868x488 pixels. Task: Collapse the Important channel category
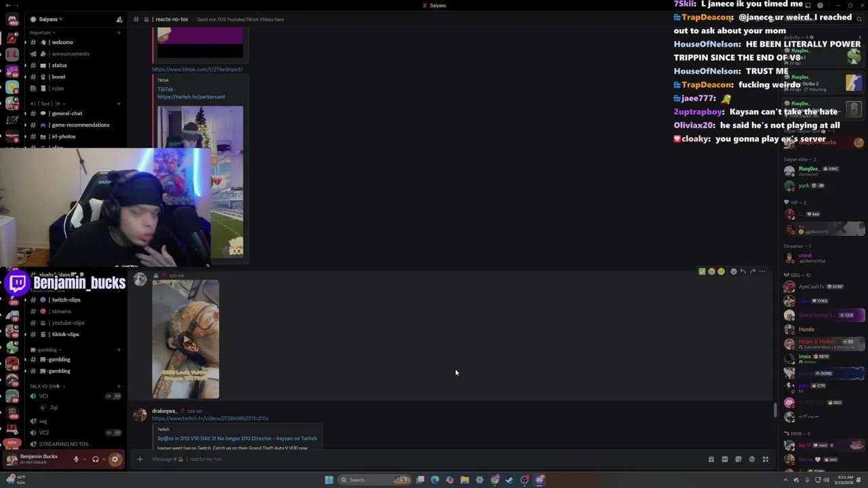[x=42, y=33]
